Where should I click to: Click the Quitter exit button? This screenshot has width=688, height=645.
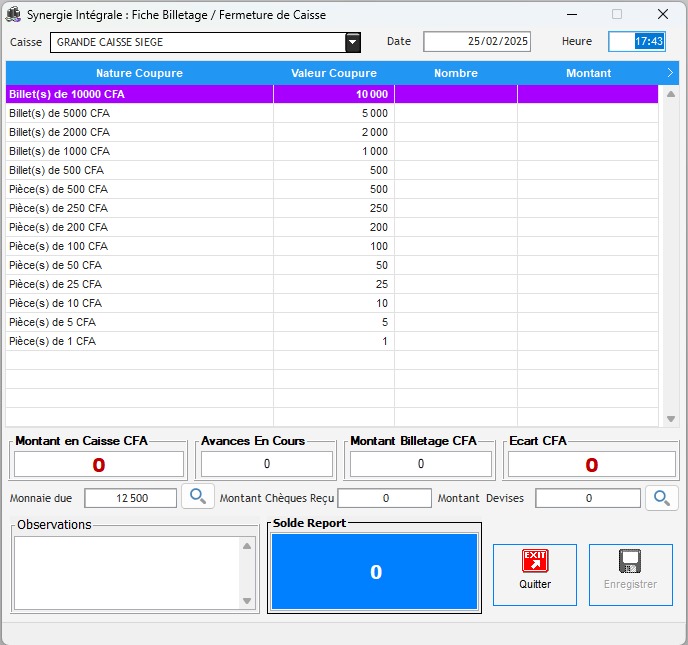[535, 574]
